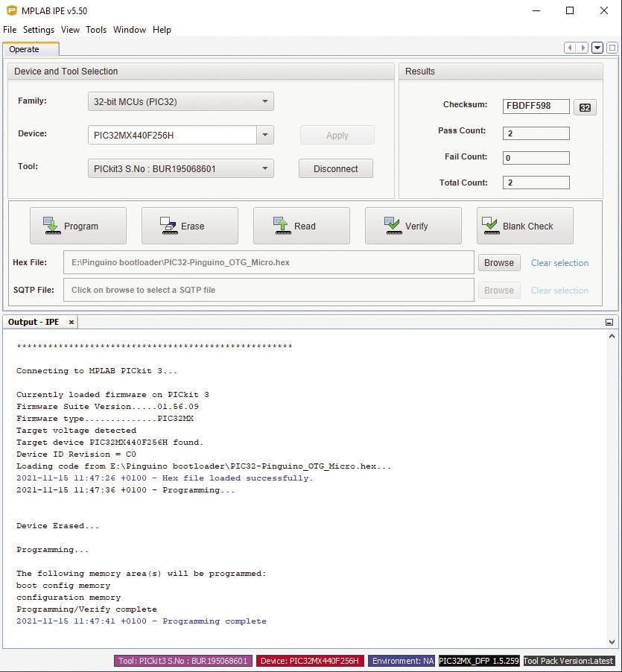Click the 'Hex file loaded successfully' log line
The width and height of the screenshot is (622, 672).
tap(165, 478)
